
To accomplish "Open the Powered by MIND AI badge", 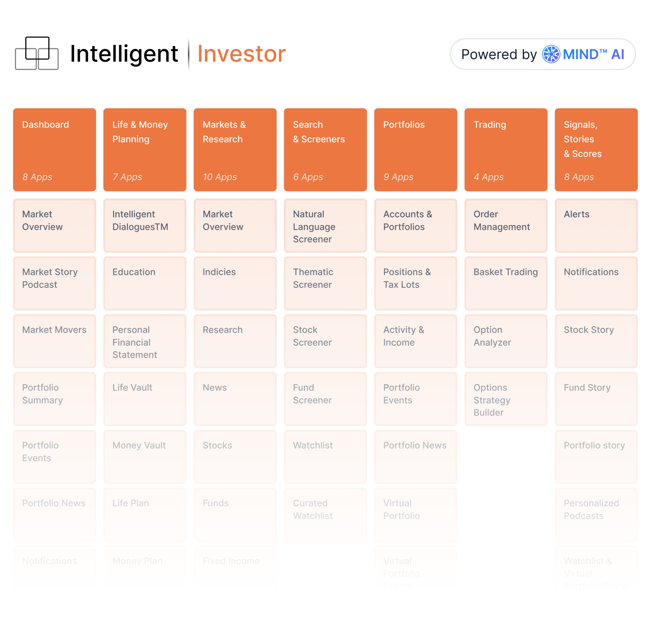I will (542, 54).
